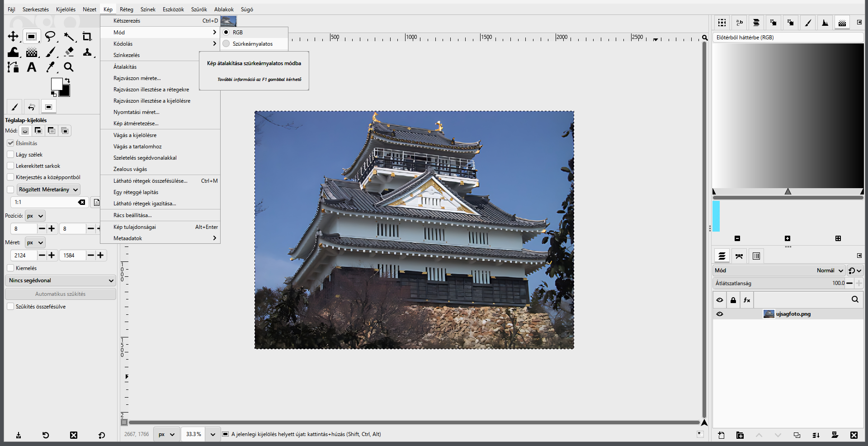Viewport: 868px width, 446px height.
Task: Open the Szűrők menu
Action: click(199, 9)
